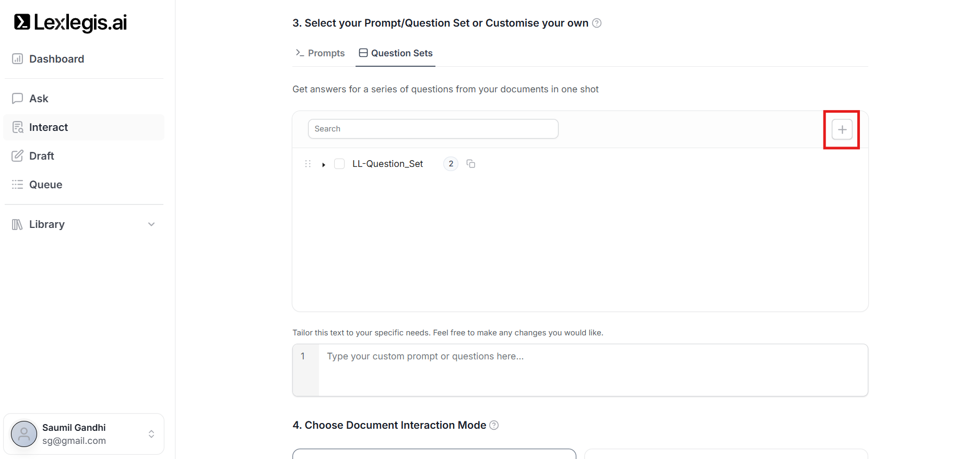This screenshot has width=980, height=459.
Task: Open the Ask page
Action: click(x=39, y=99)
